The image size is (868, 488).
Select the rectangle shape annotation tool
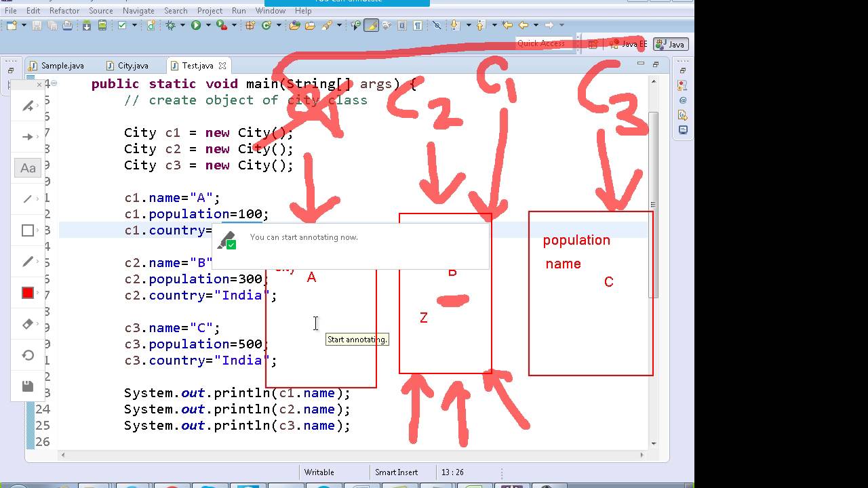coord(28,230)
